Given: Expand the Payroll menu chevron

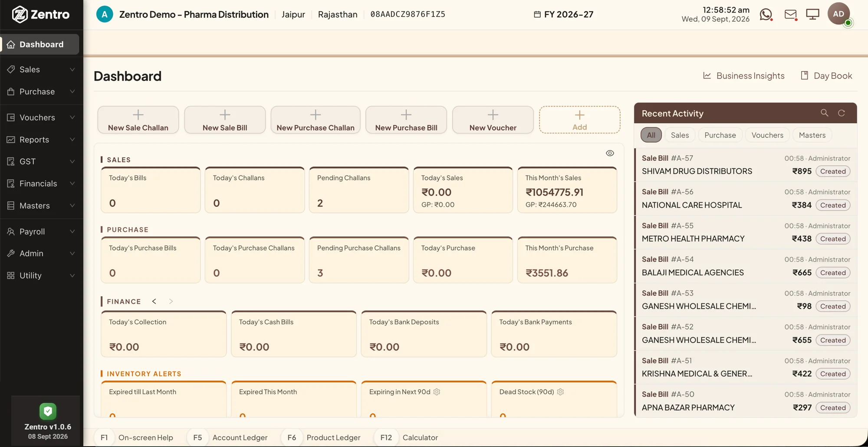Looking at the screenshot, I should pyautogui.click(x=72, y=232).
